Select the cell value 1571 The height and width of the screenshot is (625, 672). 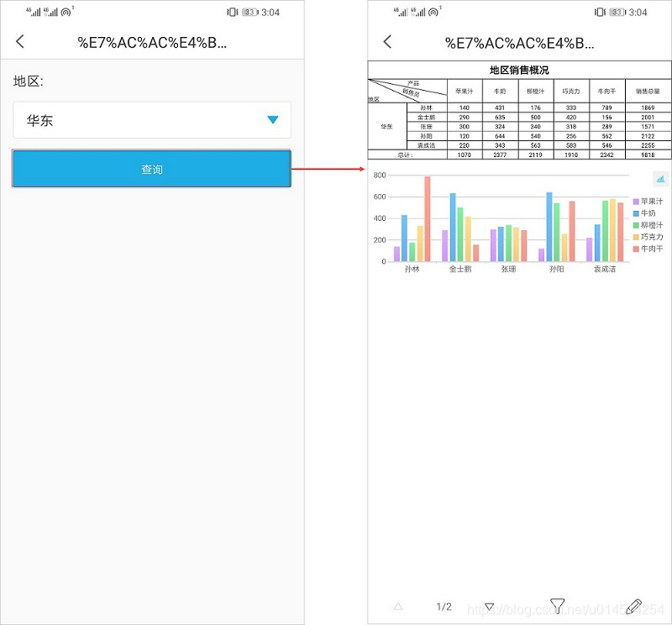[648, 127]
